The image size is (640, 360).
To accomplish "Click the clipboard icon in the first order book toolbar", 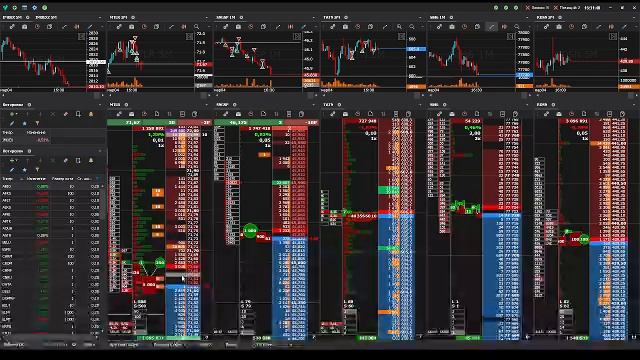I will tap(195, 114).
